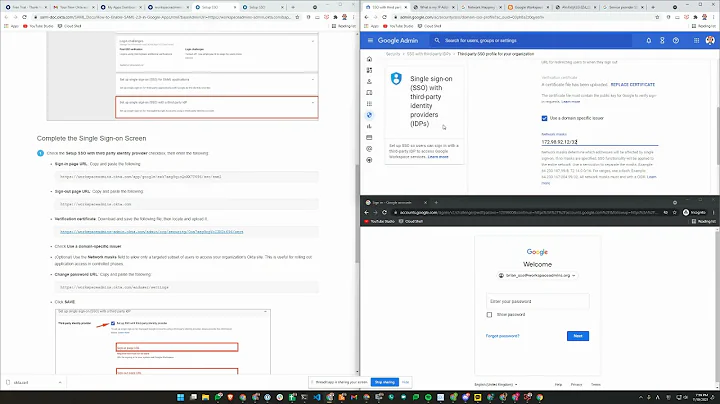Open the Security shield icon in Admin sidebar
This screenshot has width=720, height=404.
(x=369, y=115)
